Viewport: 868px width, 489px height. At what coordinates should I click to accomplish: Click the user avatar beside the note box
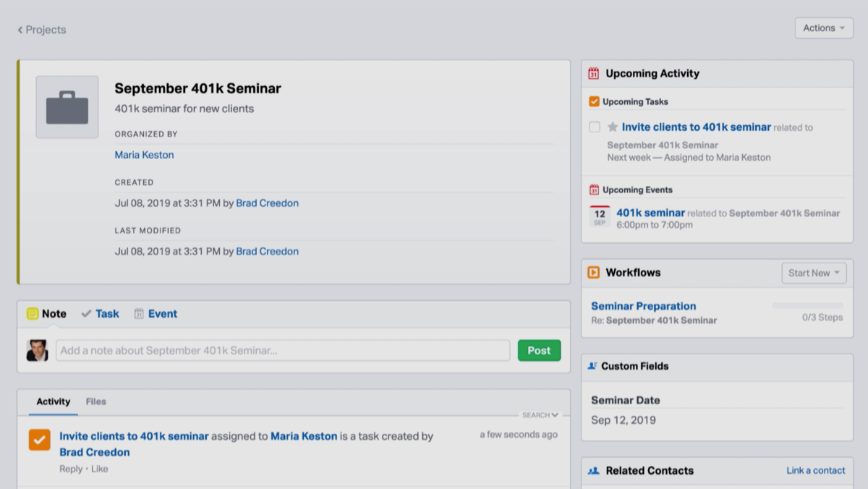(x=38, y=350)
